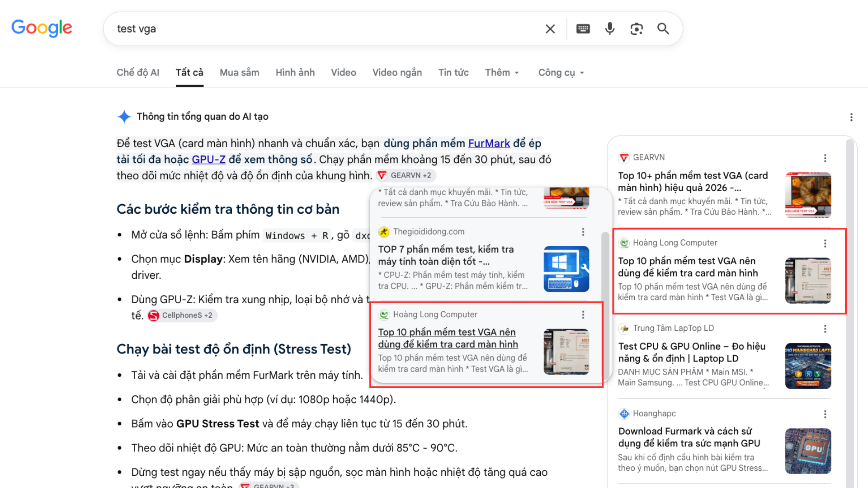This screenshot has height=488, width=868.
Task: Click the Trung Tâm LapTop LD favicon
Action: click(x=624, y=328)
